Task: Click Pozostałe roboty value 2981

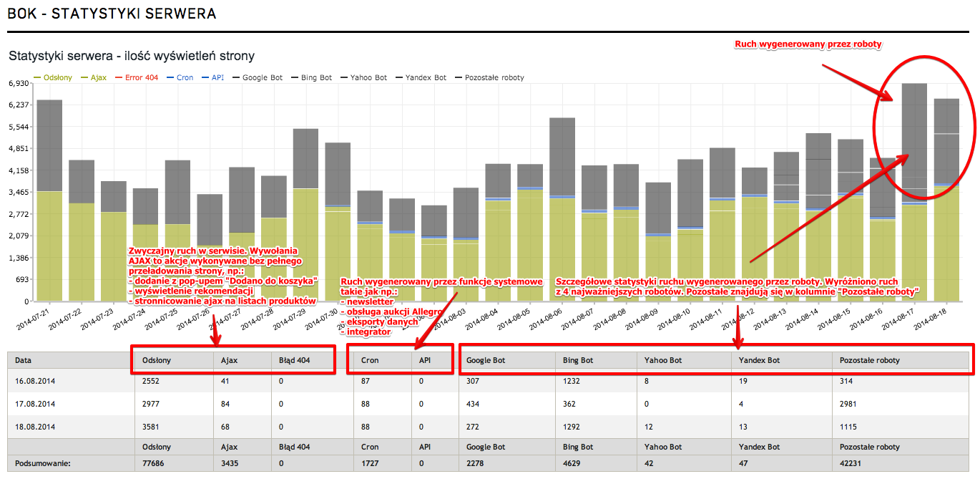Action: pyautogui.click(x=850, y=405)
